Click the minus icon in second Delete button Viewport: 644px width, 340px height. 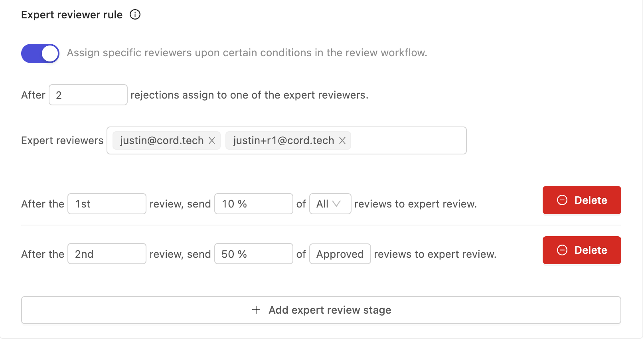562,250
